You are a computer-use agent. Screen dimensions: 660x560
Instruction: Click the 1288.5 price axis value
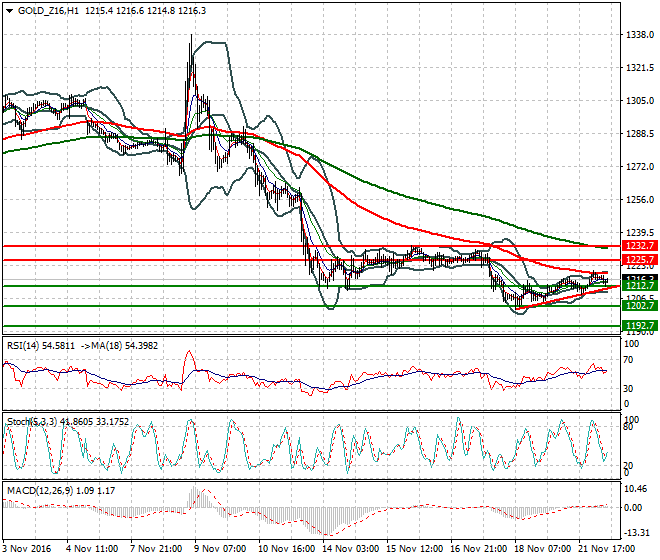[x=640, y=133]
